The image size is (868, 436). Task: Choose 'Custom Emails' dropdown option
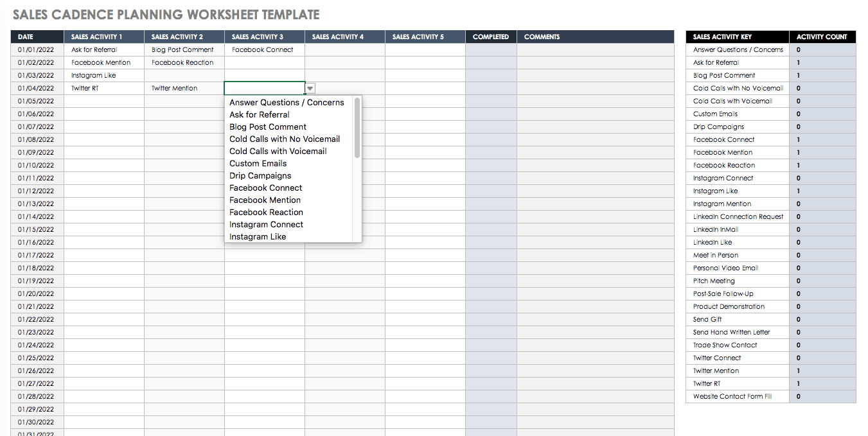258,164
